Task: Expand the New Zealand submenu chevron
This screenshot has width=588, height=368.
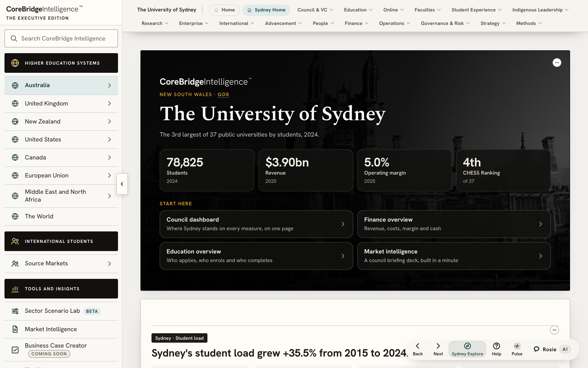Action: click(110, 121)
